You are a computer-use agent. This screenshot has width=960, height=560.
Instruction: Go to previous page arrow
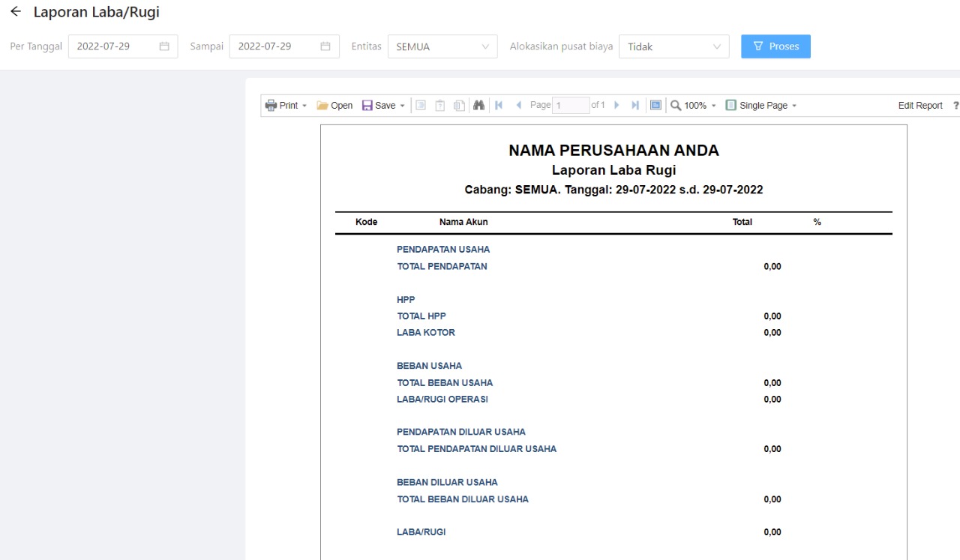pos(518,106)
